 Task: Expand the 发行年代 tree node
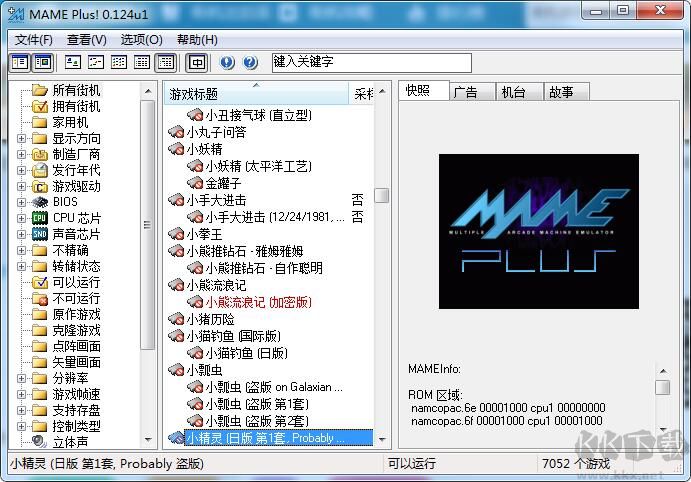(x=21, y=170)
